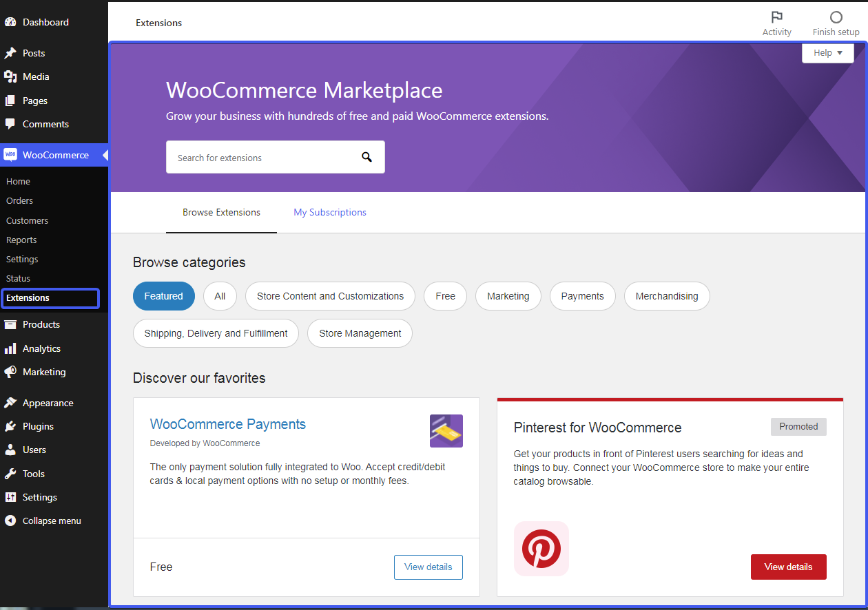Image resolution: width=868 pixels, height=610 pixels.
Task: Select the Free category filter
Action: 445,296
